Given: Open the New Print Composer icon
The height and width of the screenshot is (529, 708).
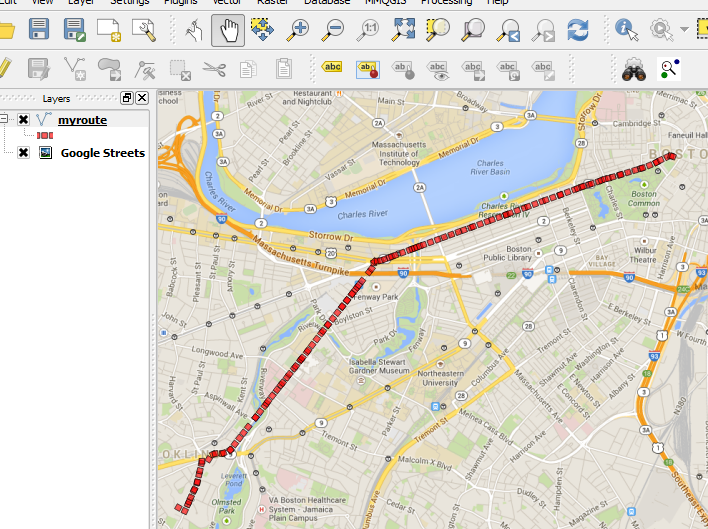Looking at the screenshot, I should click(x=109, y=30).
